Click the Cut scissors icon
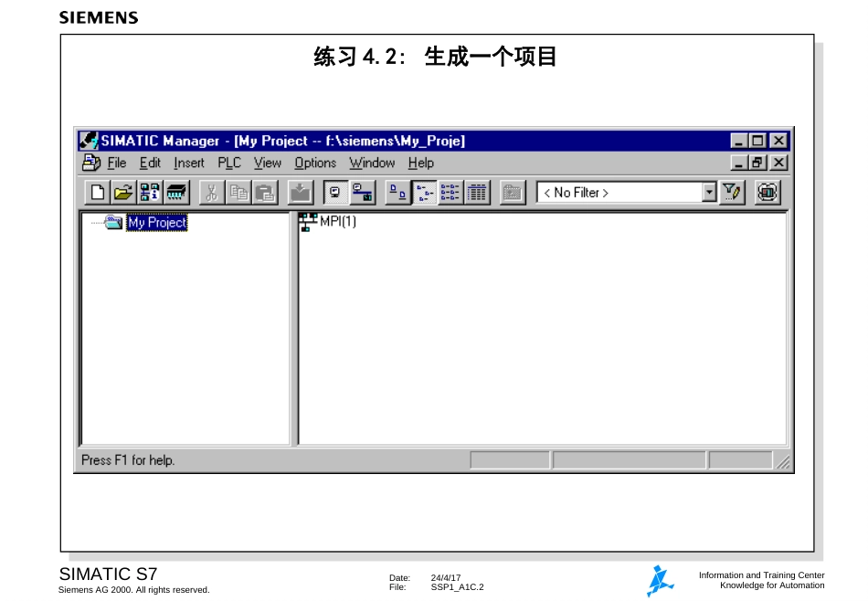Viewport: 868px width, 601px height. 211,193
